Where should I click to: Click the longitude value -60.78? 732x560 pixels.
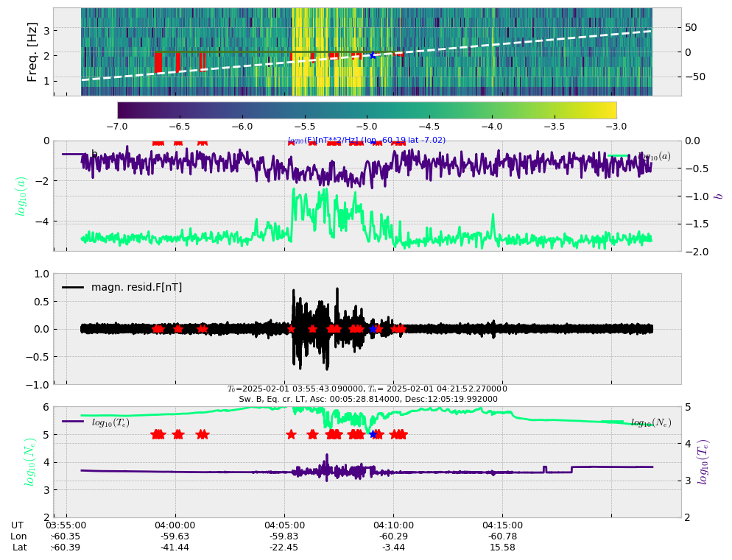point(503,536)
